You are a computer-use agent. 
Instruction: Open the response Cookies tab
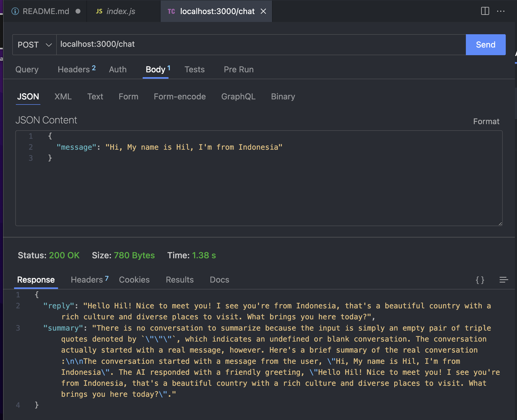click(134, 280)
